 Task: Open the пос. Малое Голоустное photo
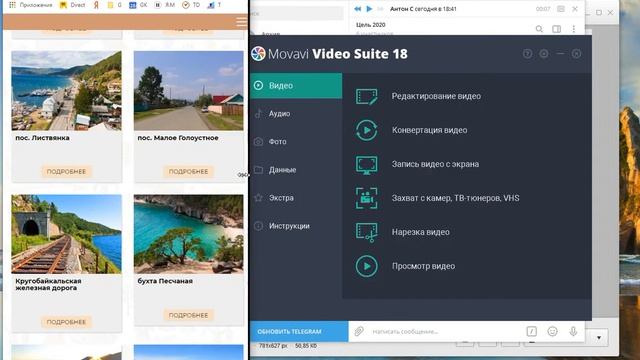tap(189, 91)
